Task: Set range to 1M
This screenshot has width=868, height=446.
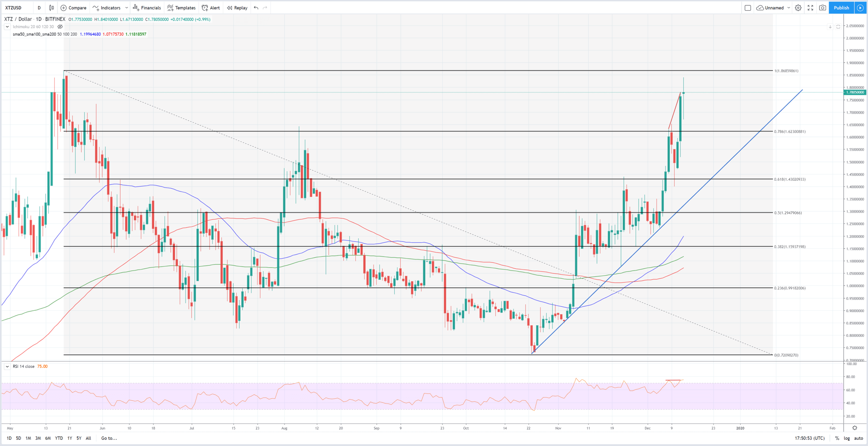Action: coord(28,438)
